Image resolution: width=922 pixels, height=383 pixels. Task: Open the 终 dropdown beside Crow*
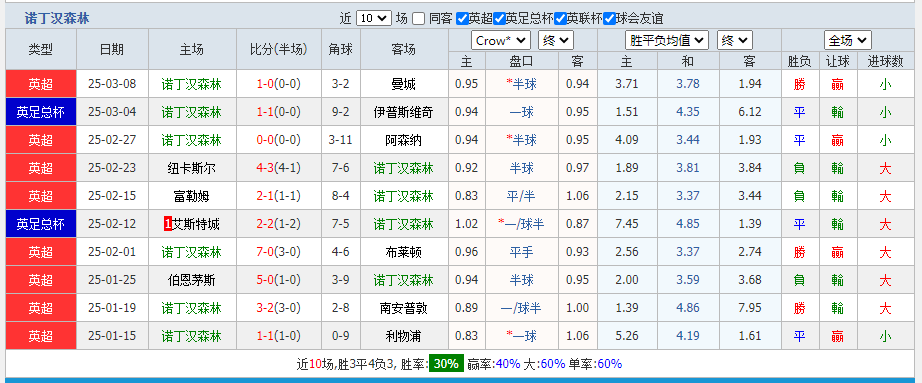[x=556, y=41]
